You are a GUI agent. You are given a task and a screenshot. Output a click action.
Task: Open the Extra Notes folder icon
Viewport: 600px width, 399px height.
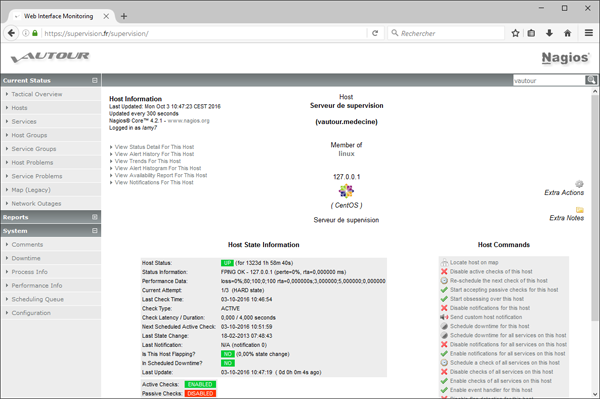coord(580,210)
